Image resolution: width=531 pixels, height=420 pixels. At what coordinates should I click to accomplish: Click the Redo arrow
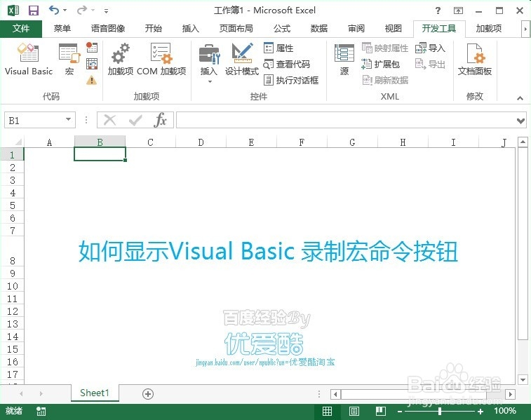pyautogui.click(x=81, y=10)
